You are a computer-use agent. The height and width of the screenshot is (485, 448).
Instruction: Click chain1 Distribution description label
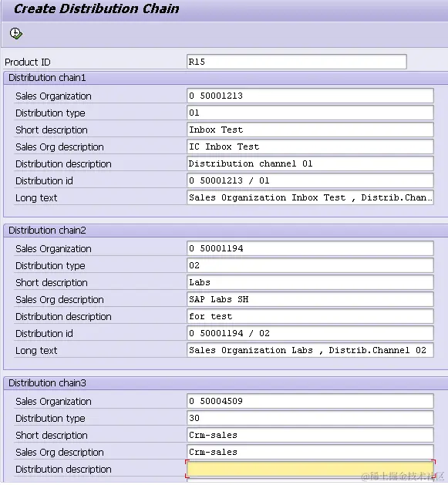pyautogui.click(x=63, y=164)
